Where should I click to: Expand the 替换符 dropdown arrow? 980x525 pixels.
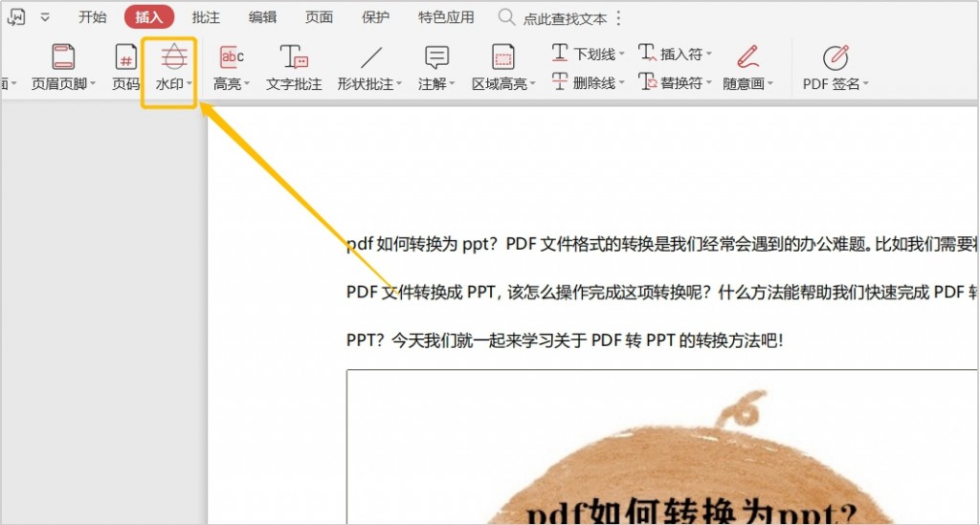coord(709,82)
